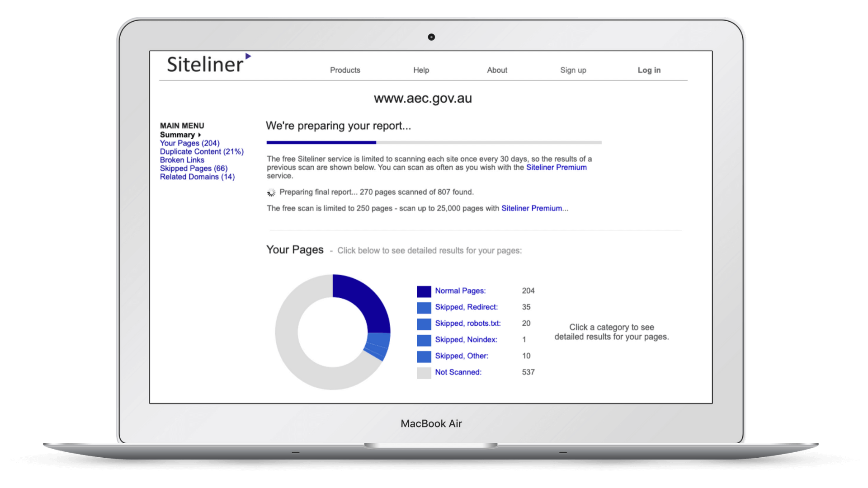Click the Sign up link

pyautogui.click(x=573, y=70)
